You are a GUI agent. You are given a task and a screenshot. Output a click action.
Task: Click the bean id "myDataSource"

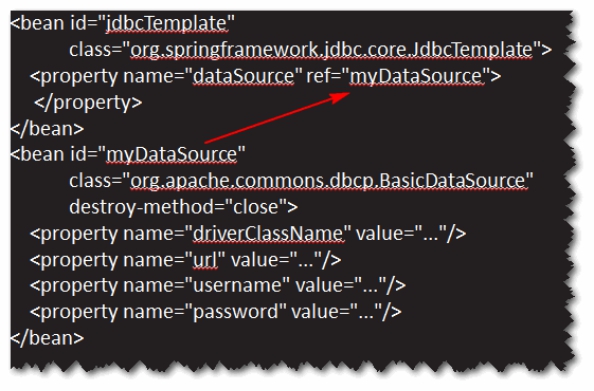coord(172,155)
